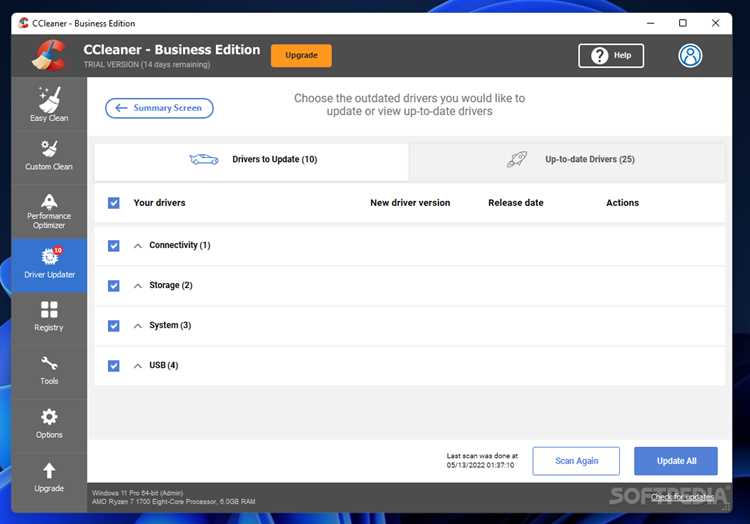Screen dimensions: 750x524
Task: Uncheck the Storage (2) checkbox
Action: pos(114,286)
